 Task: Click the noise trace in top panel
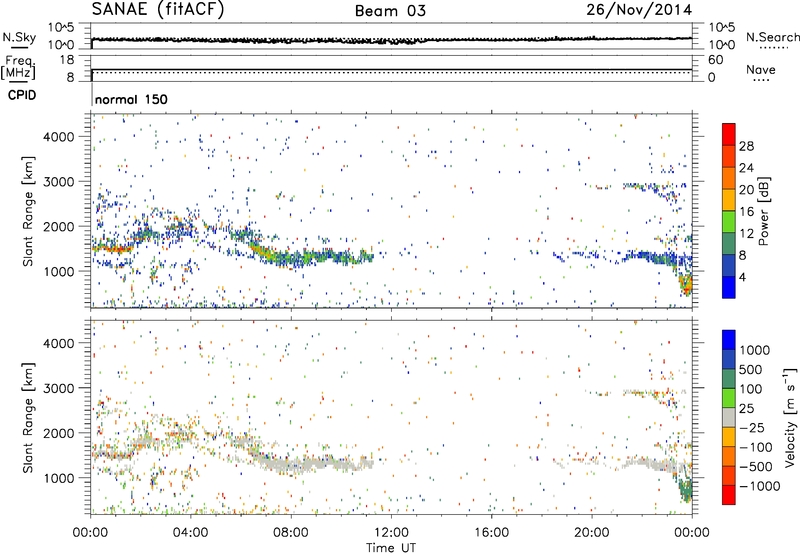tap(391, 40)
